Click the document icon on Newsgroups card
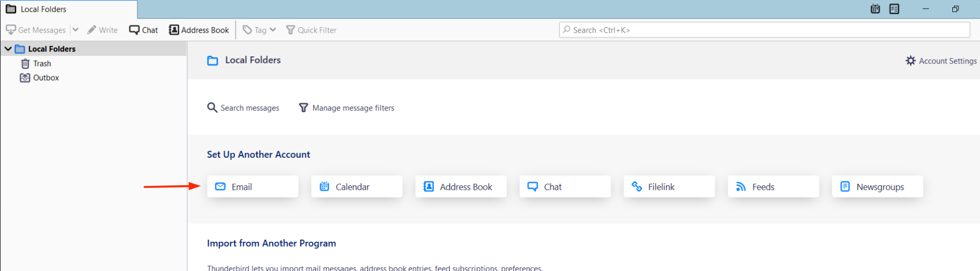The height and width of the screenshot is (271, 980). point(845,186)
